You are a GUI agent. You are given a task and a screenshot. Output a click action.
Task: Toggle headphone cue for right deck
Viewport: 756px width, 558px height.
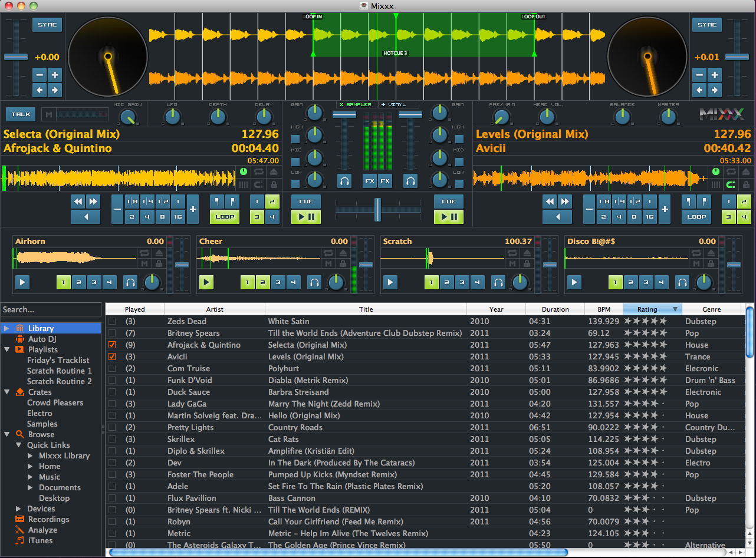410,180
